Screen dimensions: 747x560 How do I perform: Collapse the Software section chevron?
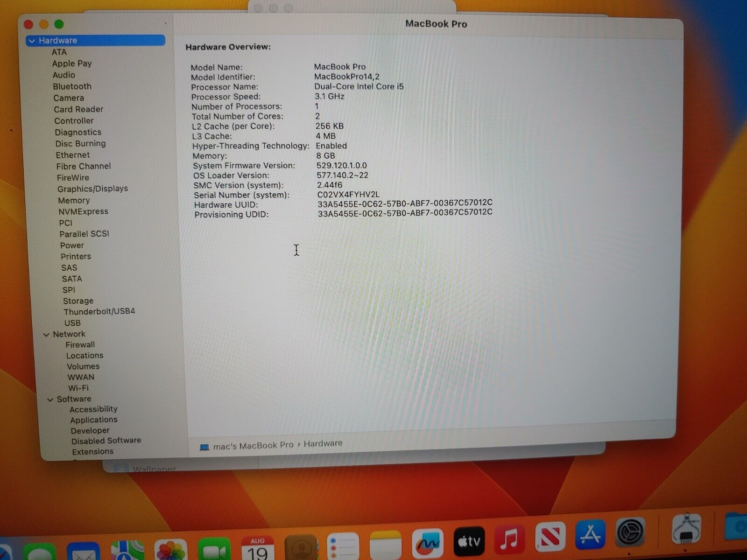point(50,399)
